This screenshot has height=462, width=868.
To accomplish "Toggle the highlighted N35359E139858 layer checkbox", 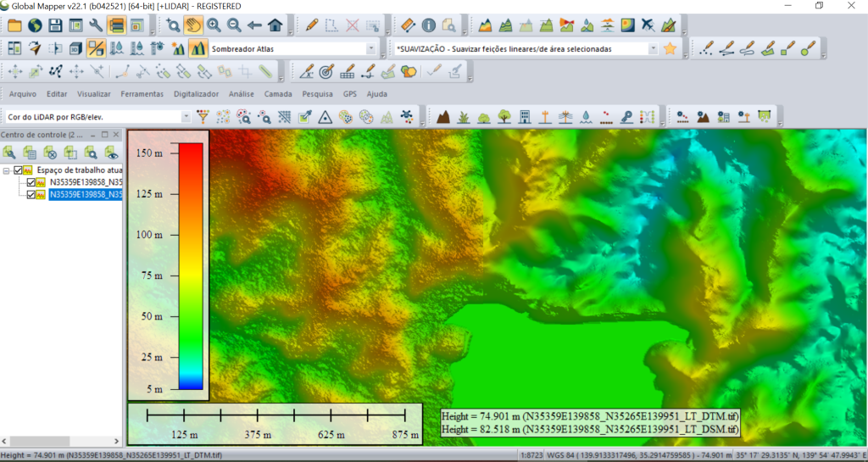I will tap(31, 194).
